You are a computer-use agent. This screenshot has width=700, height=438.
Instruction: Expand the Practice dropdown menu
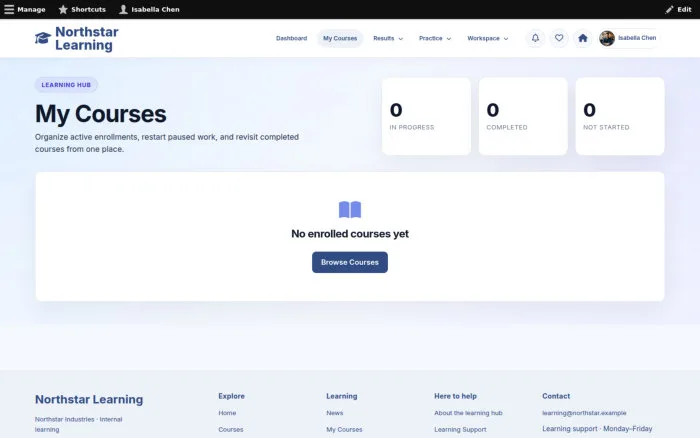click(435, 38)
